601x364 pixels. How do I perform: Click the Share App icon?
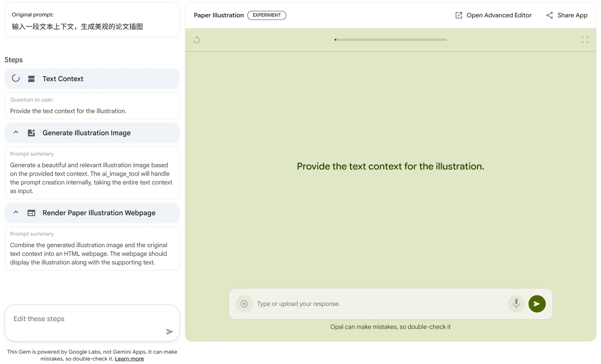coord(550,15)
